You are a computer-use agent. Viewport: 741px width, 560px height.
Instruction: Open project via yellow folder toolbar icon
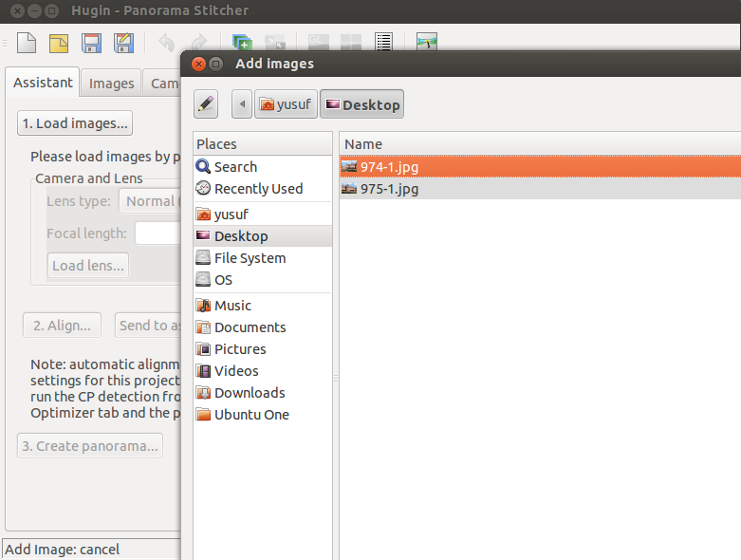pyautogui.click(x=59, y=43)
